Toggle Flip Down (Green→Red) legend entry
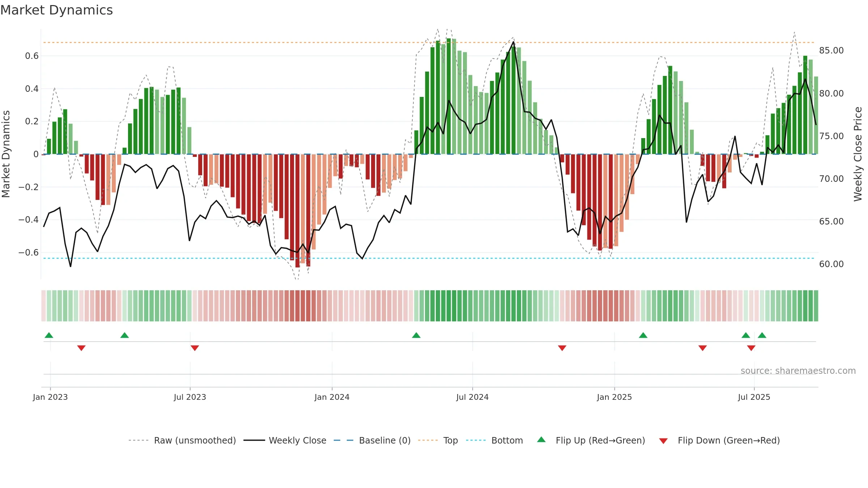 pyautogui.click(x=719, y=440)
